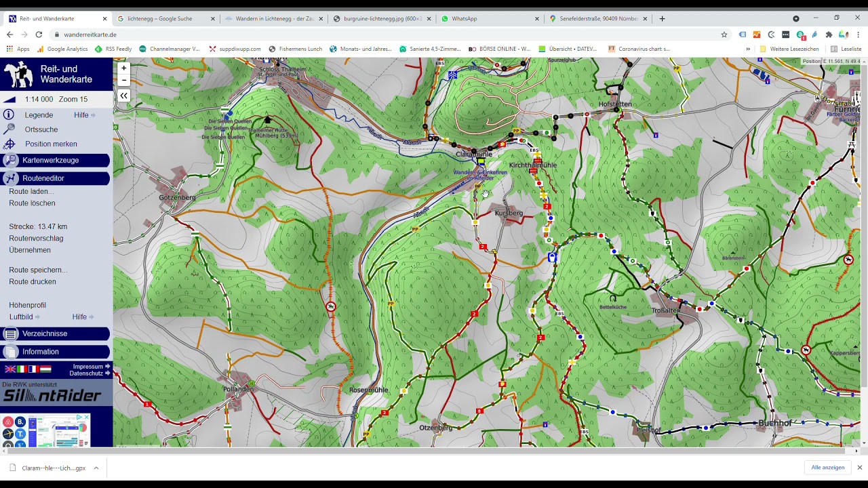The image size is (868, 488).
Task: Click the Ortssuche magnifier icon
Action: pos(9,129)
